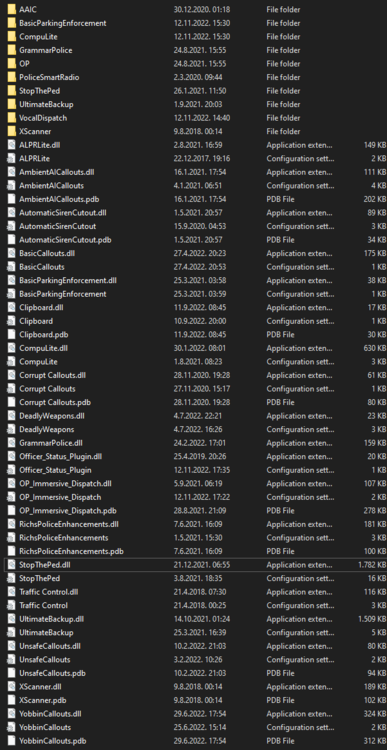
Task: Select the YobbinCallouts configuration file name
Action: pyautogui.click(x=45, y=728)
